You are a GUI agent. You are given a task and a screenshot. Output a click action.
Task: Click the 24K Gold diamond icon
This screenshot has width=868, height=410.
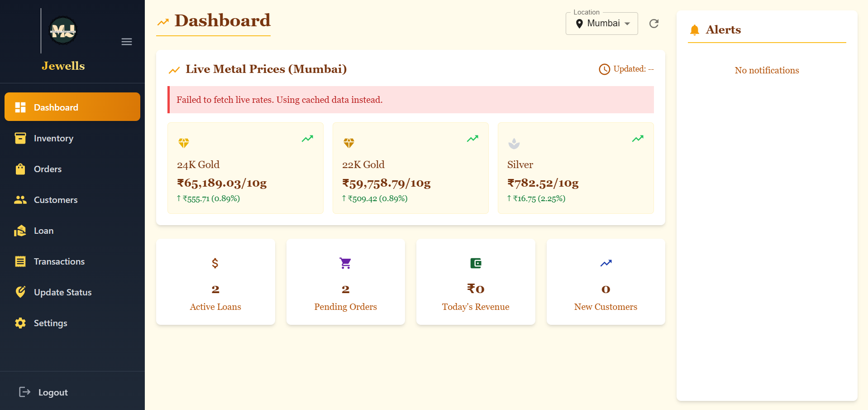(184, 143)
